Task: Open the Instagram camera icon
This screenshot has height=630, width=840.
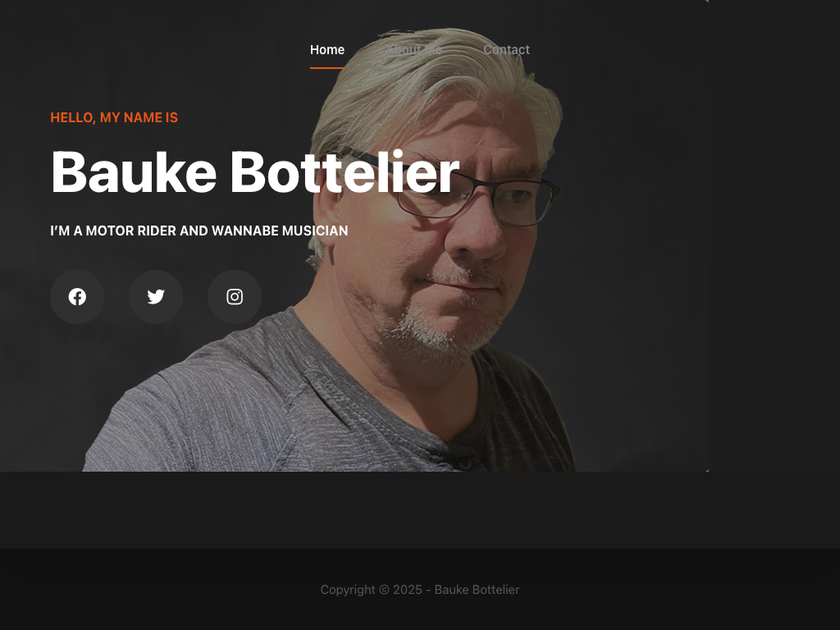Action: tap(235, 297)
